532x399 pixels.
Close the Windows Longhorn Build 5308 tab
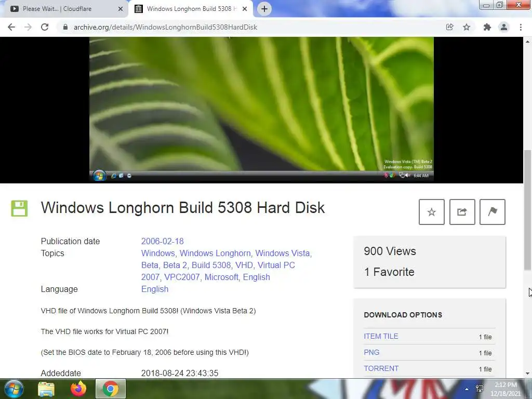tap(245, 9)
